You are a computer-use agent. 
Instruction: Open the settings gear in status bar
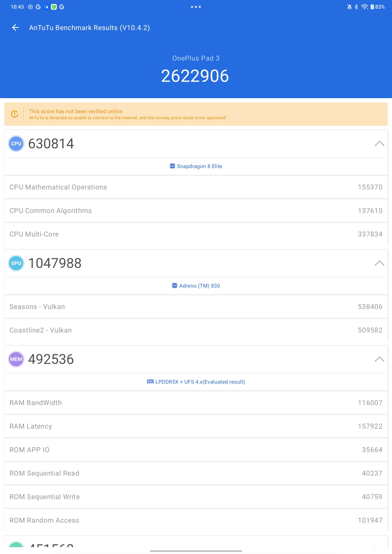coord(30,7)
